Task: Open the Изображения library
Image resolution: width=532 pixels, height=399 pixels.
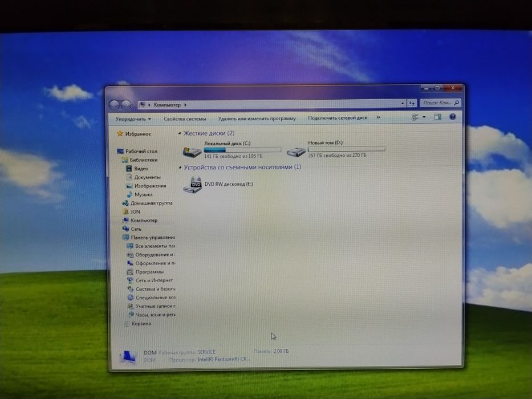Action: coord(150,186)
